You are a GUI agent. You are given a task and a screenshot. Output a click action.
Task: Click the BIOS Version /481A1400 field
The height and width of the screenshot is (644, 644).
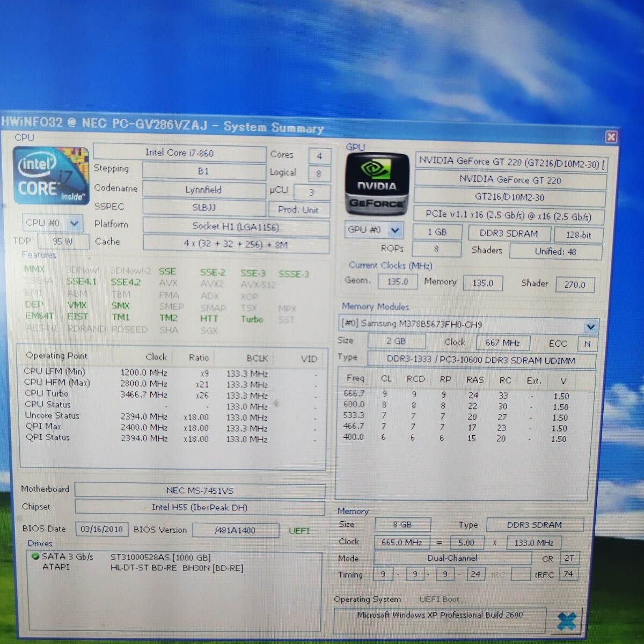pyautogui.click(x=235, y=530)
